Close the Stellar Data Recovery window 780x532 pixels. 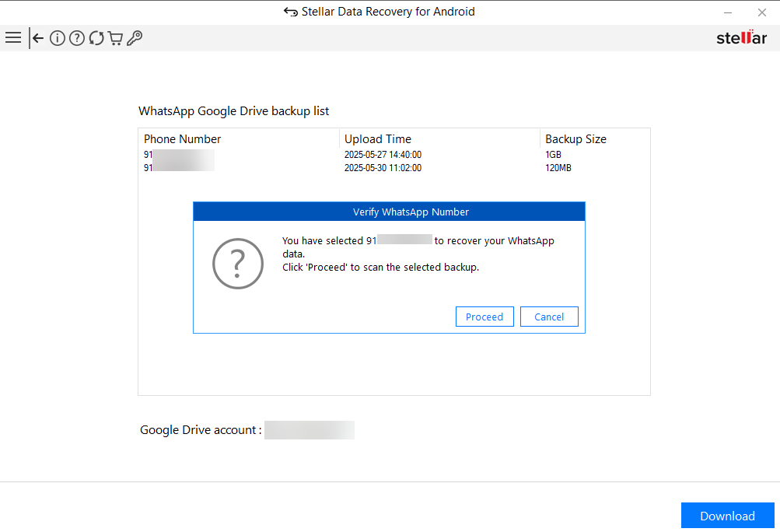(x=762, y=12)
